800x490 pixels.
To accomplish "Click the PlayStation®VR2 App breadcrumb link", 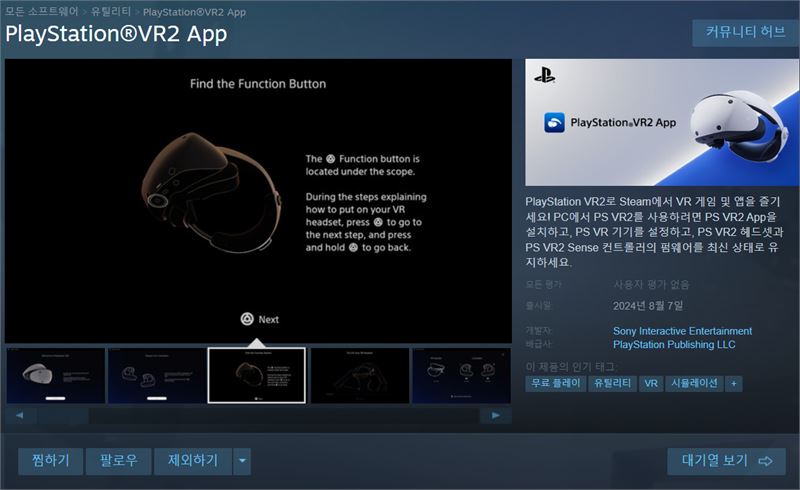I will (194, 12).
